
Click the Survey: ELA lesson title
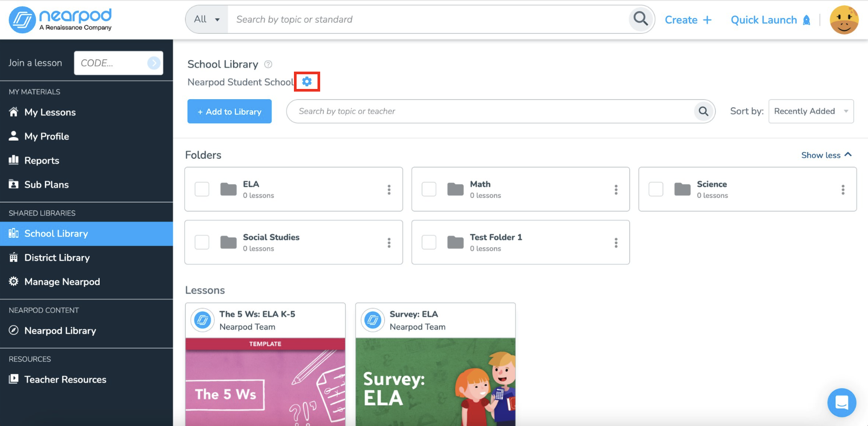point(414,314)
